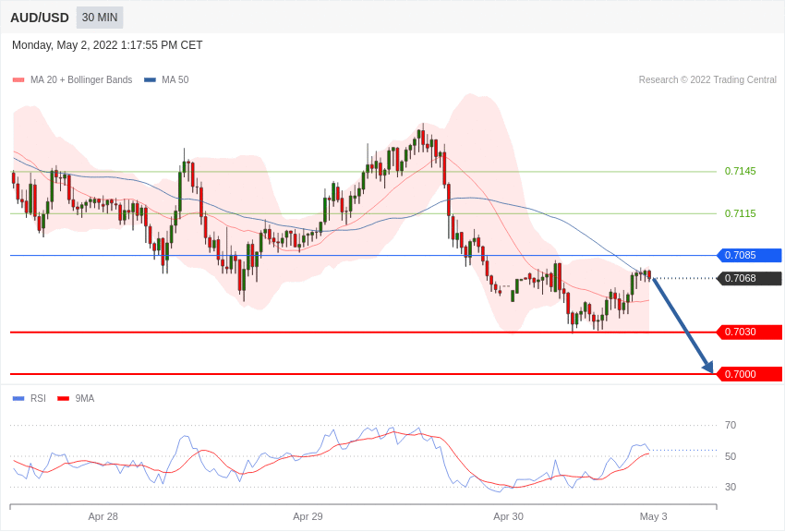Viewport: 785px width, 532px height.
Task: Click the MA 20 + Bollinger Bands legend swatch
Action: 18,80
